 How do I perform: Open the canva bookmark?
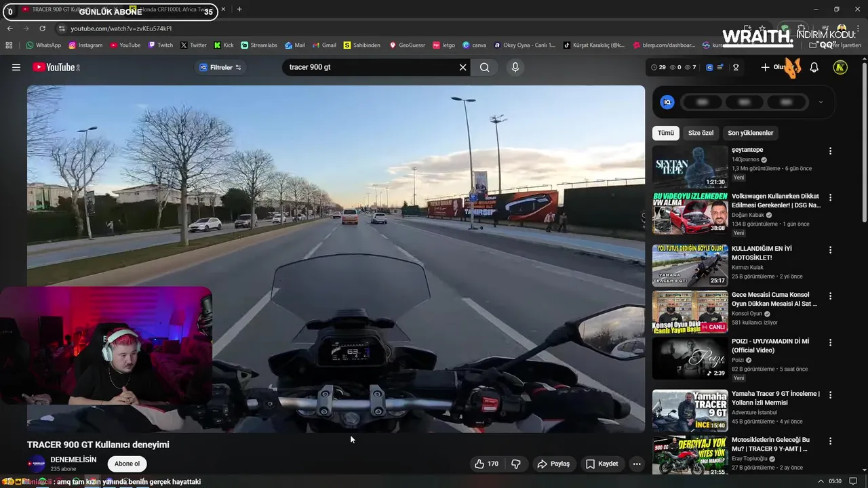pos(475,45)
